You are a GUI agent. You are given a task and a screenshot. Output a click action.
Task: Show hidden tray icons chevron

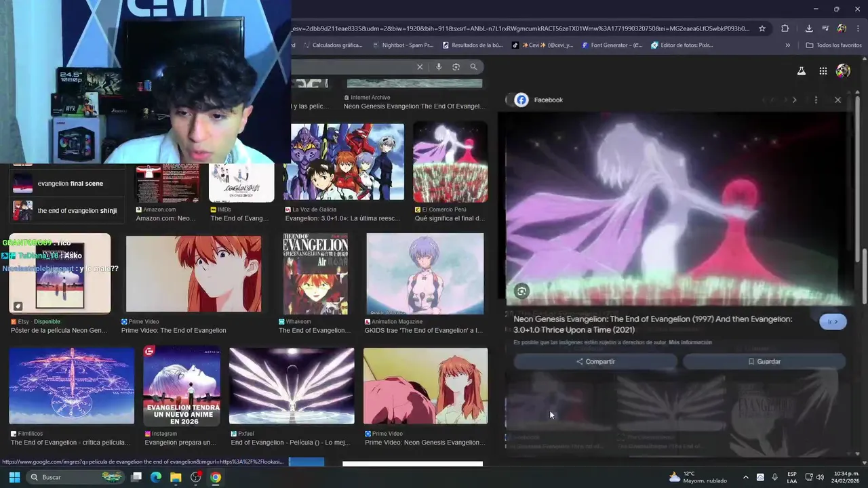(745, 477)
